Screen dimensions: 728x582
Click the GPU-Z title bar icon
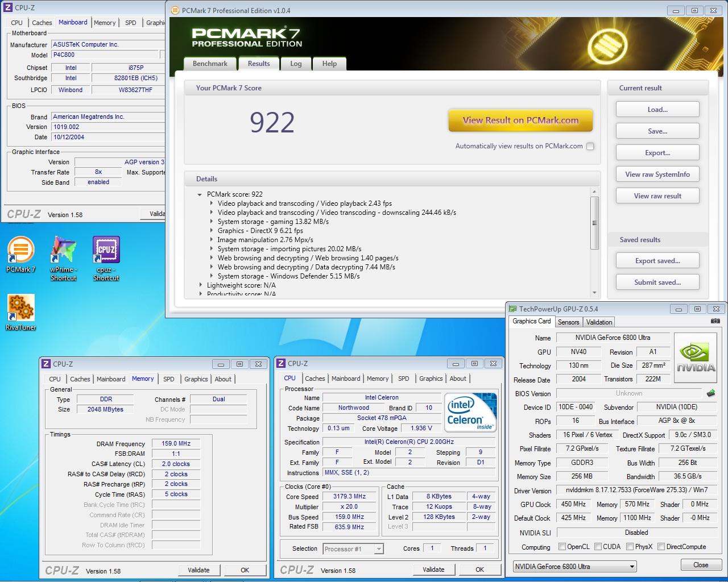(512, 309)
